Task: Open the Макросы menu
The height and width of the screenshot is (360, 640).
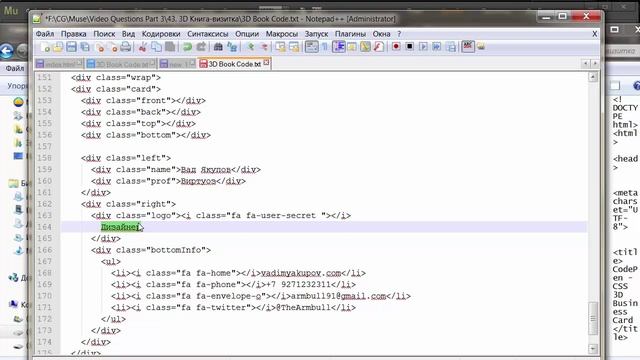Action: click(282, 34)
